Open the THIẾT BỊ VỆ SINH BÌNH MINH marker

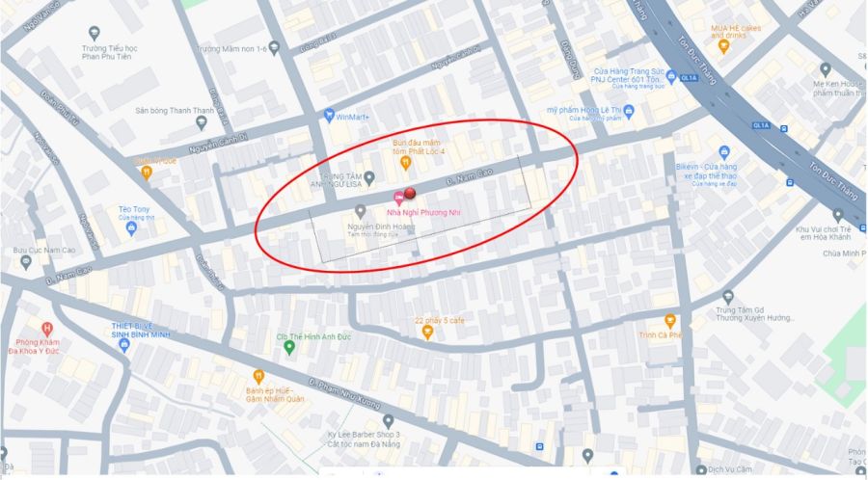pyautogui.click(x=124, y=345)
